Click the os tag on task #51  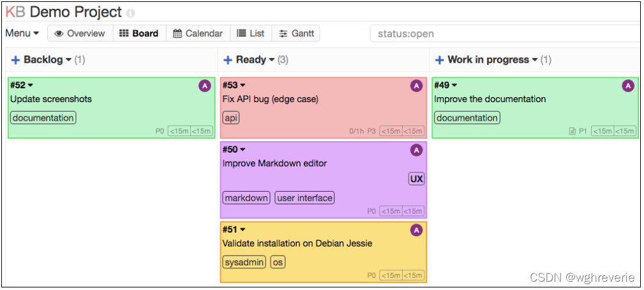278,262
